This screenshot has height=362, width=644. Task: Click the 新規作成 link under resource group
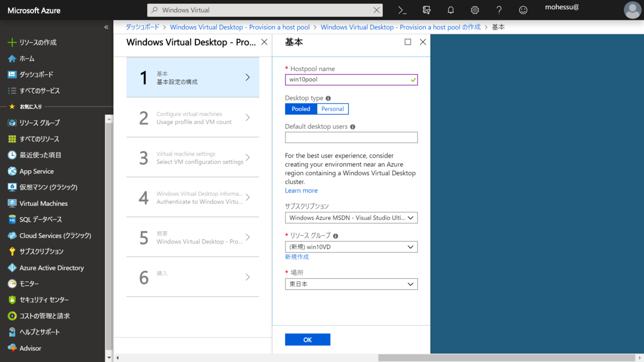(x=297, y=257)
